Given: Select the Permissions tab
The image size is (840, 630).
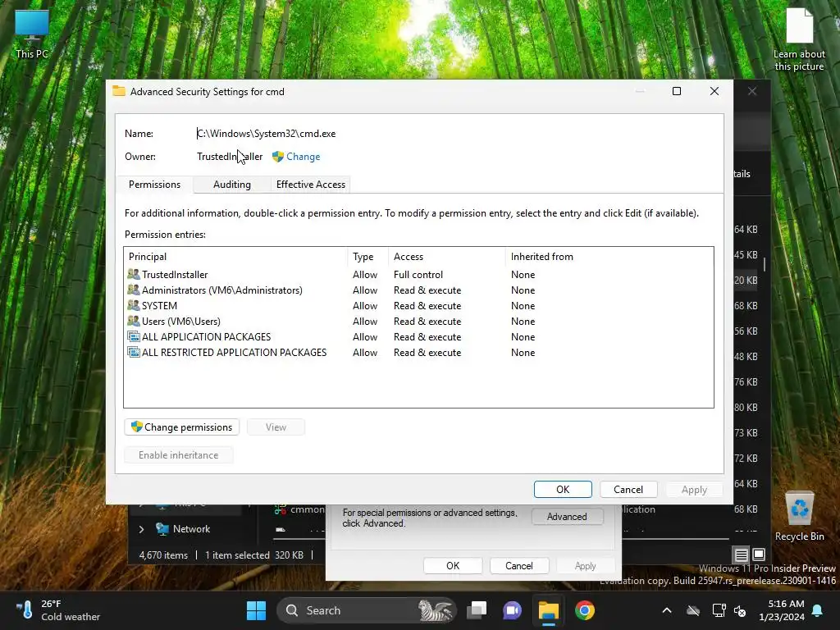Looking at the screenshot, I should pos(154,185).
